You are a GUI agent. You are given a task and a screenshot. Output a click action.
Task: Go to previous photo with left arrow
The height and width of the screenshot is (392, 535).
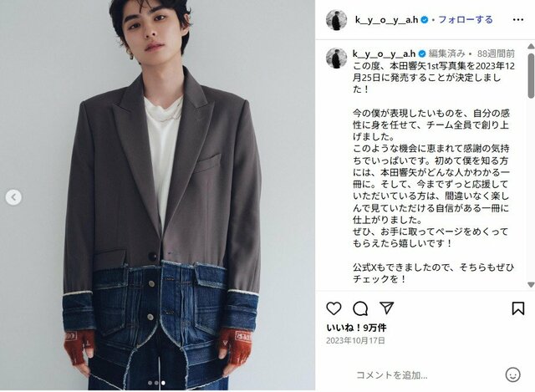point(13,197)
